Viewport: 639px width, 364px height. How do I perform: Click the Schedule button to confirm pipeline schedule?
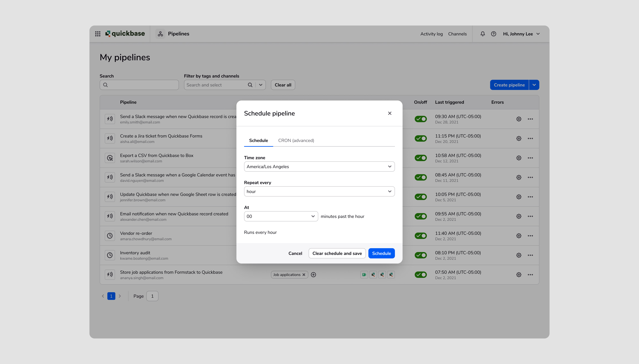point(381,253)
